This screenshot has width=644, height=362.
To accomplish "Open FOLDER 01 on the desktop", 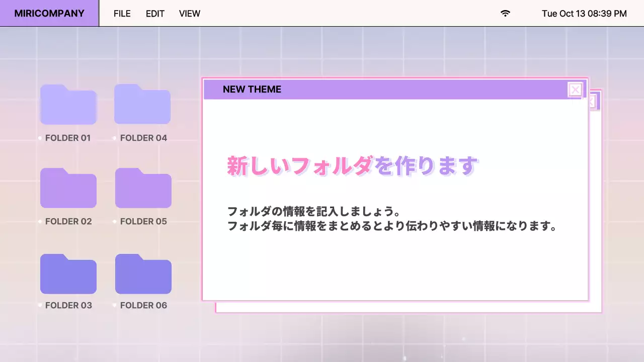I will point(68,105).
